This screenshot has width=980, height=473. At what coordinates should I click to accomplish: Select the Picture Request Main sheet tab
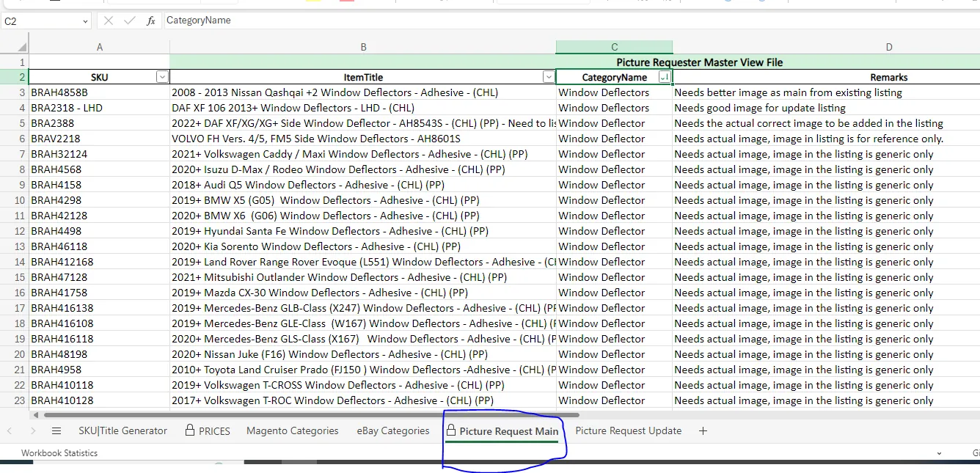coord(502,431)
